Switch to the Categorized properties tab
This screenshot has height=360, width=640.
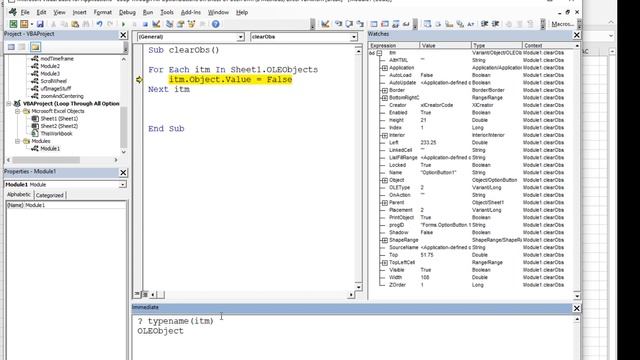(50, 195)
